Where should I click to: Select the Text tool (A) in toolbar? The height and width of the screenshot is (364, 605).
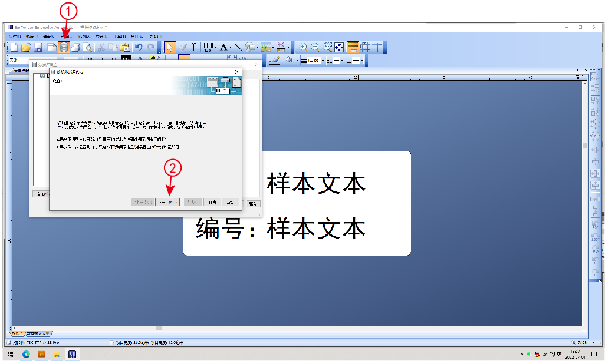point(223,47)
